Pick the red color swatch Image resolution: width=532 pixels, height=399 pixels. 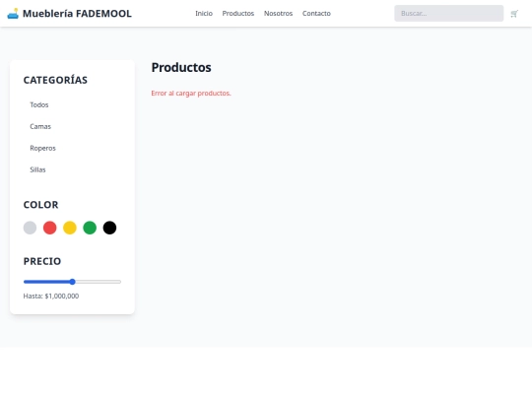click(50, 228)
